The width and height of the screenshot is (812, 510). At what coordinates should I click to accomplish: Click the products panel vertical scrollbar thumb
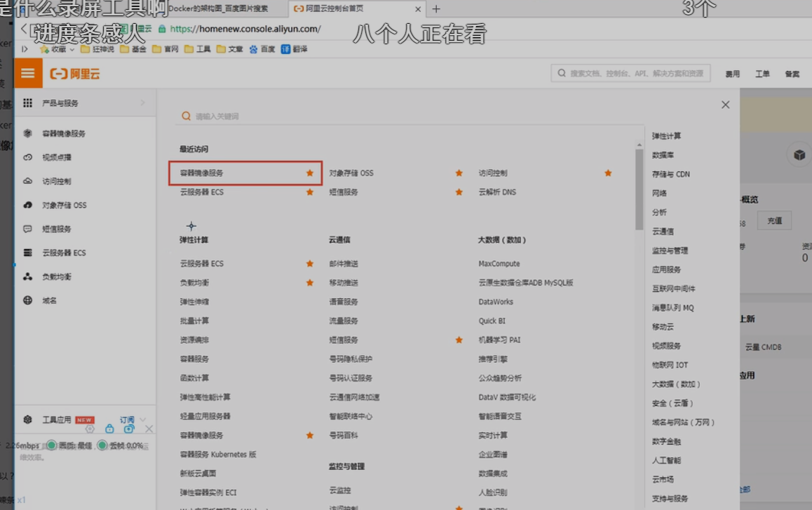coord(639,189)
